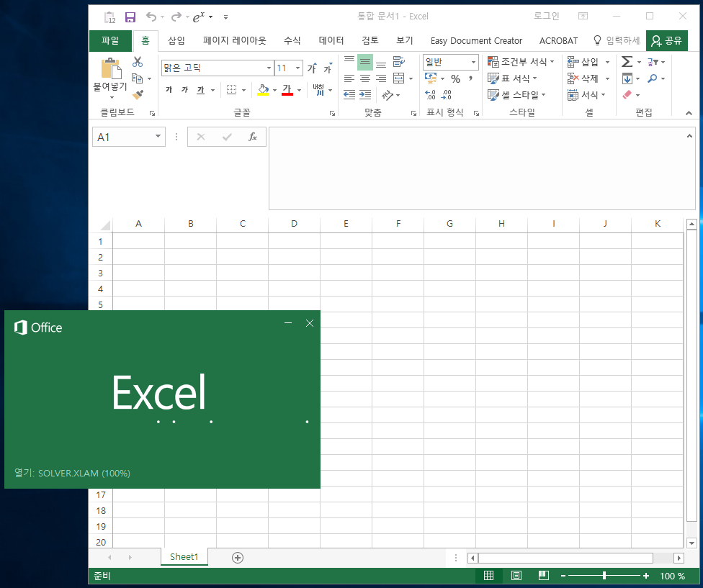This screenshot has width=703, height=588.
Task: Merge and center cells
Action: [398, 78]
